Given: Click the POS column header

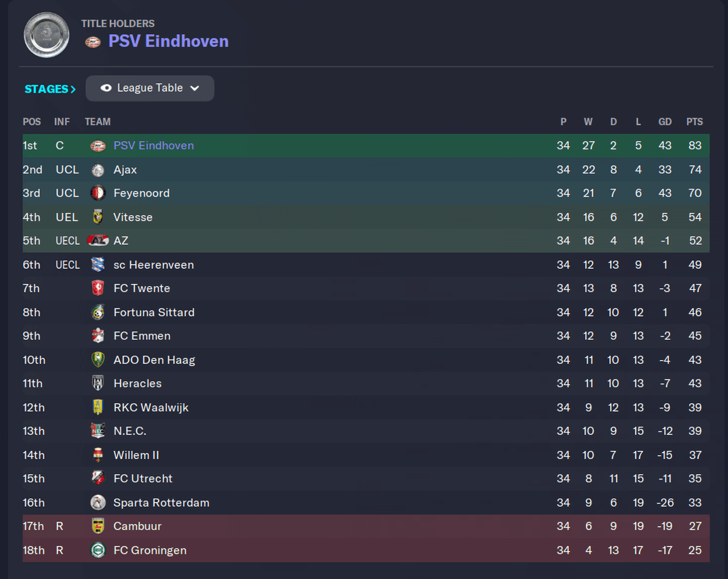Looking at the screenshot, I should (x=31, y=122).
